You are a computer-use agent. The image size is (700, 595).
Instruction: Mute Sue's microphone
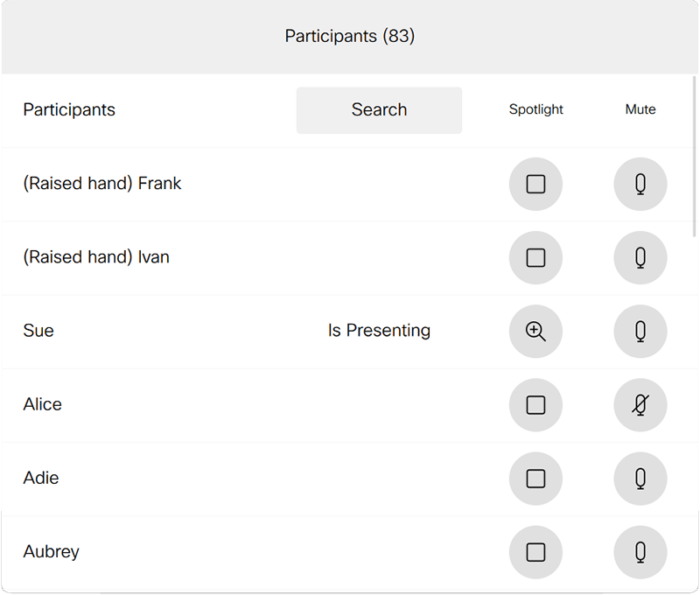click(640, 331)
